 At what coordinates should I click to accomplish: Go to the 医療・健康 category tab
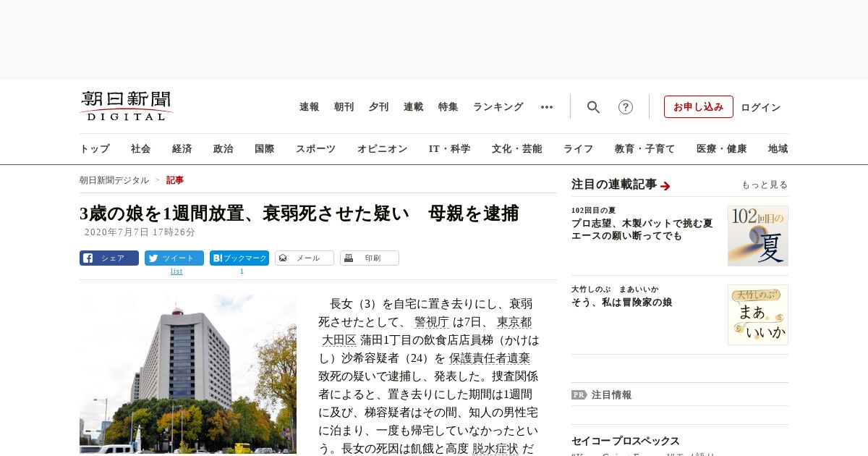[722, 149]
